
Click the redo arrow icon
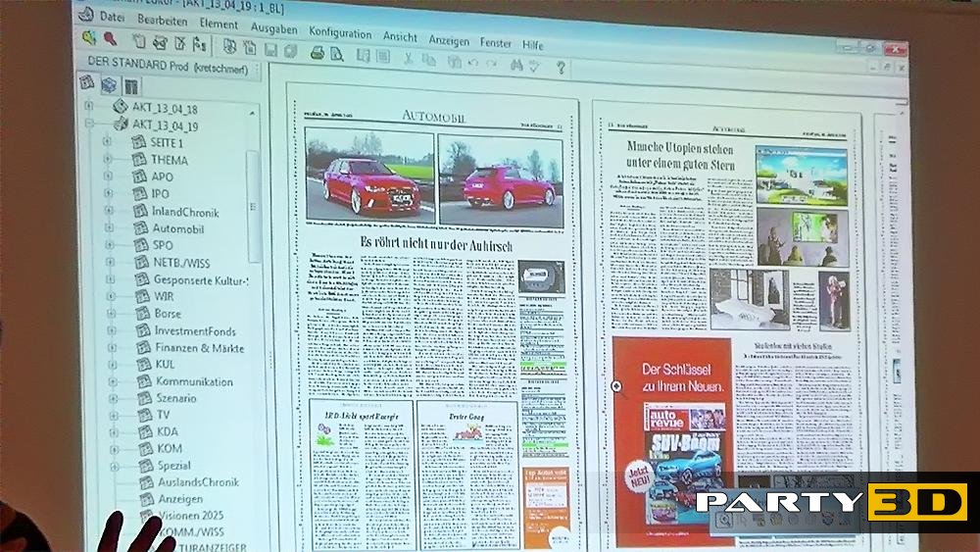[491, 64]
